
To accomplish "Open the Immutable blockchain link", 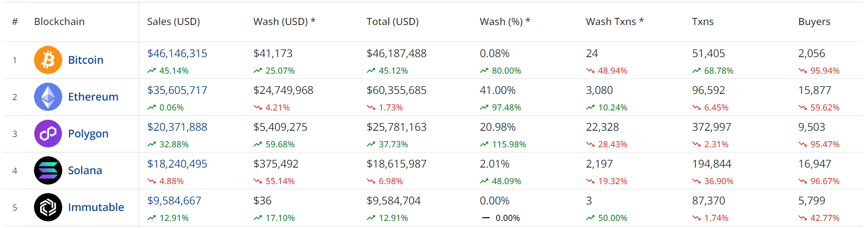I will [x=96, y=207].
